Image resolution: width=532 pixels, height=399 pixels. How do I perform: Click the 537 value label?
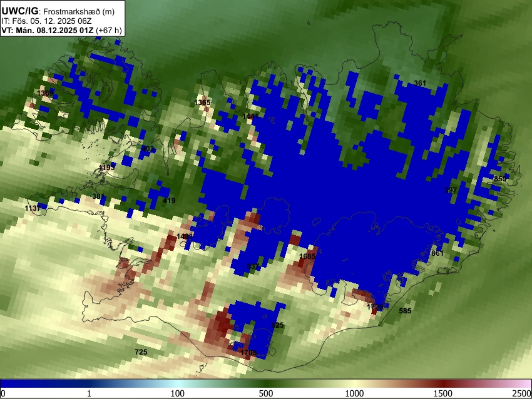coord(253,266)
